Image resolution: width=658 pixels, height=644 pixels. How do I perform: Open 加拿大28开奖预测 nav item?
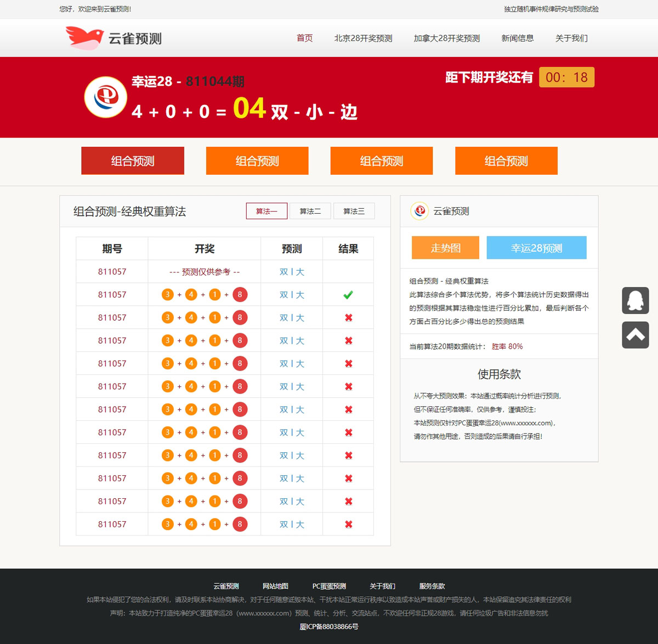point(447,38)
